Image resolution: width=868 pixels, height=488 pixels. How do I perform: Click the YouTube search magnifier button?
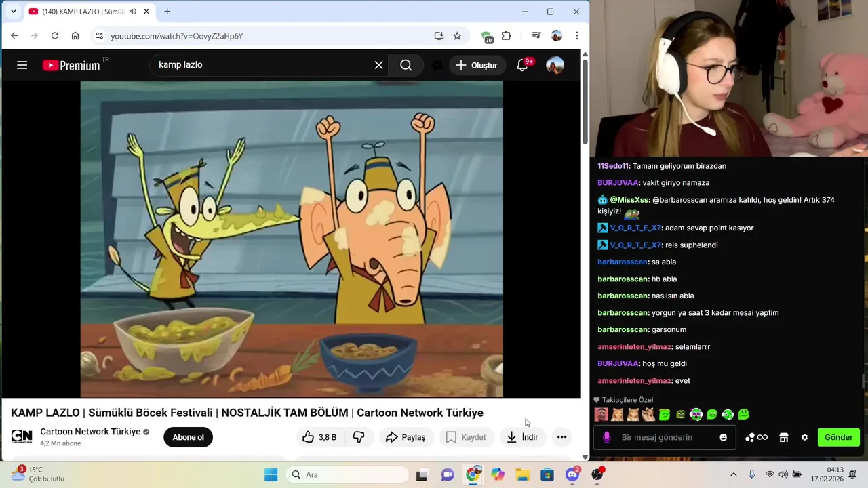406,65
